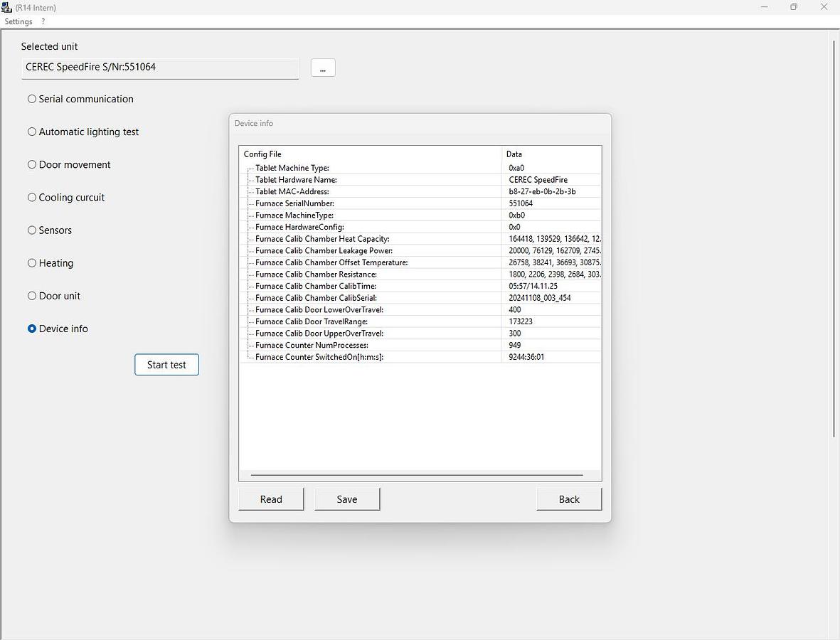Select the Door movement radio button

32,164
